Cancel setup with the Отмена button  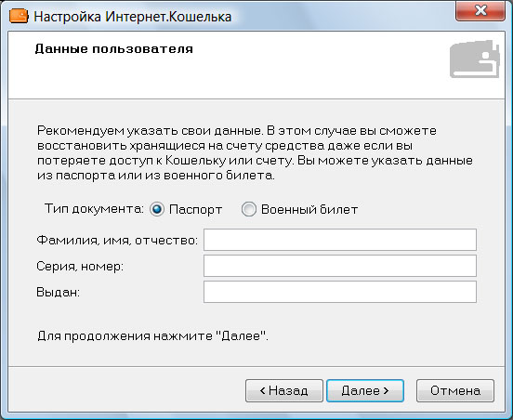pos(455,390)
